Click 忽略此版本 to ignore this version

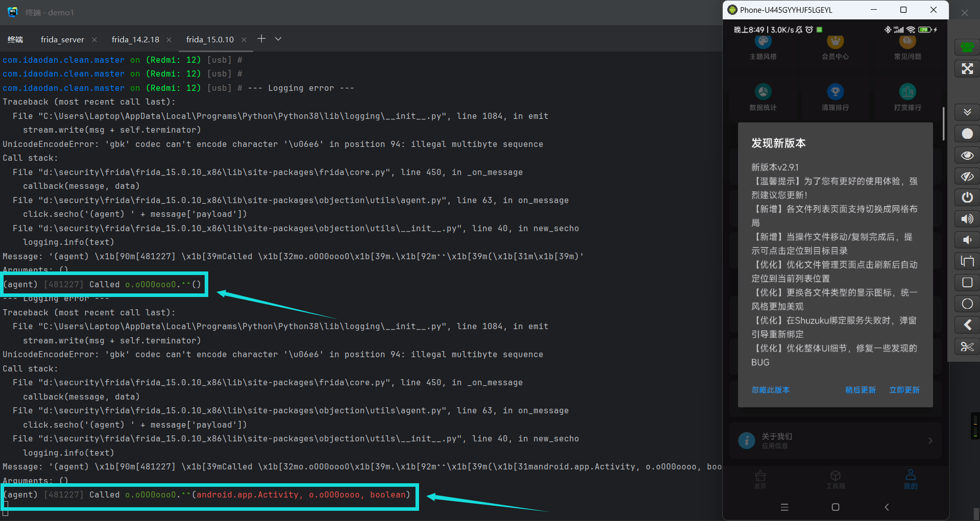(x=770, y=390)
